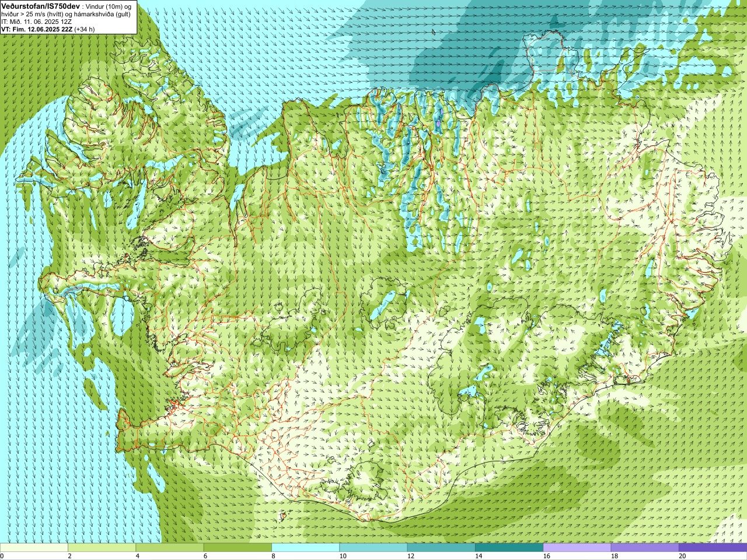Pick the 4–6 m/s green legend swatch

pyautogui.click(x=169, y=548)
